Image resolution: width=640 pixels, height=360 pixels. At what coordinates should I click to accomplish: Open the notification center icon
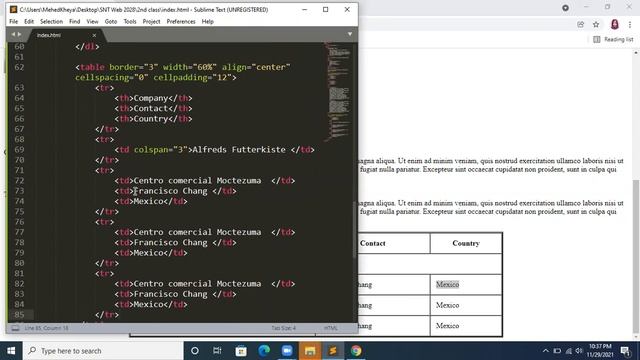point(625,351)
